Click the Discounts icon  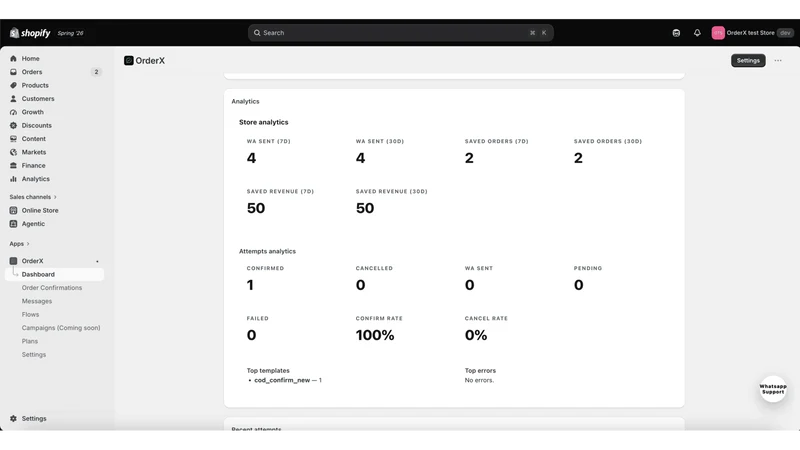pos(13,126)
